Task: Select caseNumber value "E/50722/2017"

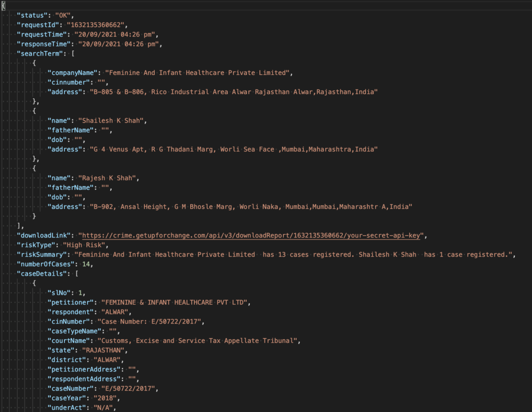Action: point(128,389)
